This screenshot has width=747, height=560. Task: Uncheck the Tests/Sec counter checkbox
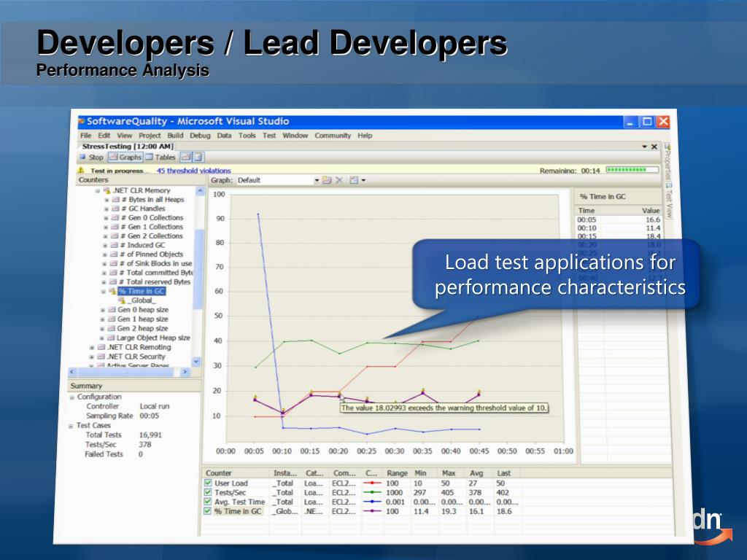(208, 492)
